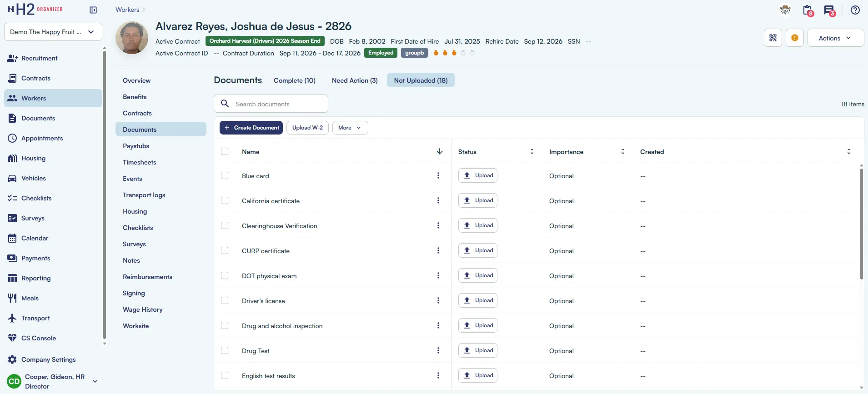Open the QR code button

tap(773, 38)
